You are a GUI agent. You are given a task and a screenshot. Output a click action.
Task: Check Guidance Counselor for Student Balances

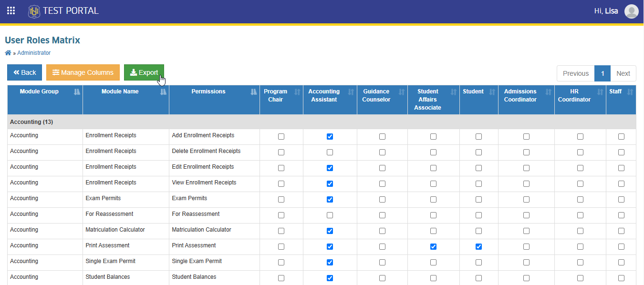(x=382, y=278)
